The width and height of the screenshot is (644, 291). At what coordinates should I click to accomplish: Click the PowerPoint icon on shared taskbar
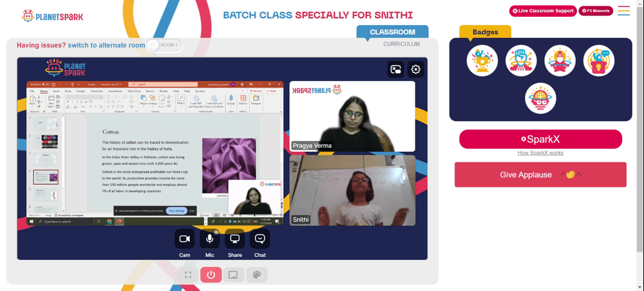[120, 221]
